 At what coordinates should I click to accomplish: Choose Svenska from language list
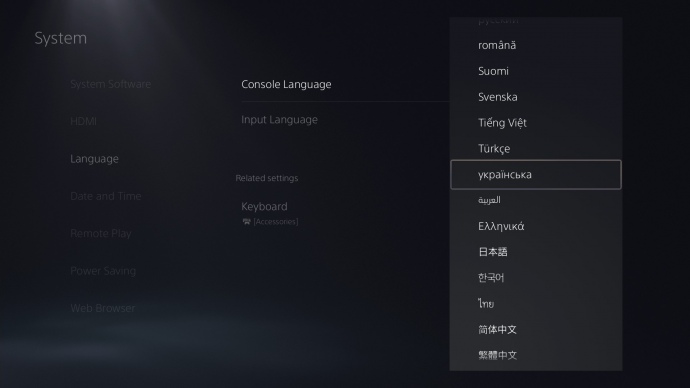coord(536,97)
